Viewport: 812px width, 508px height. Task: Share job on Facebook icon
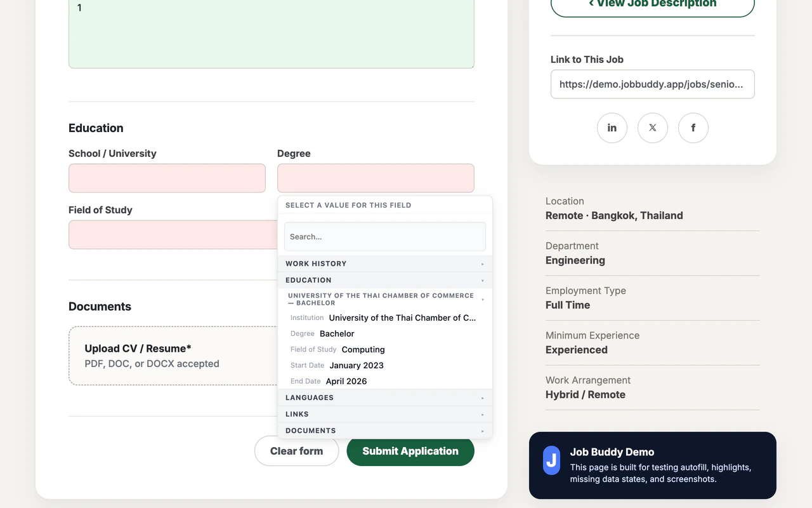pyautogui.click(x=693, y=128)
